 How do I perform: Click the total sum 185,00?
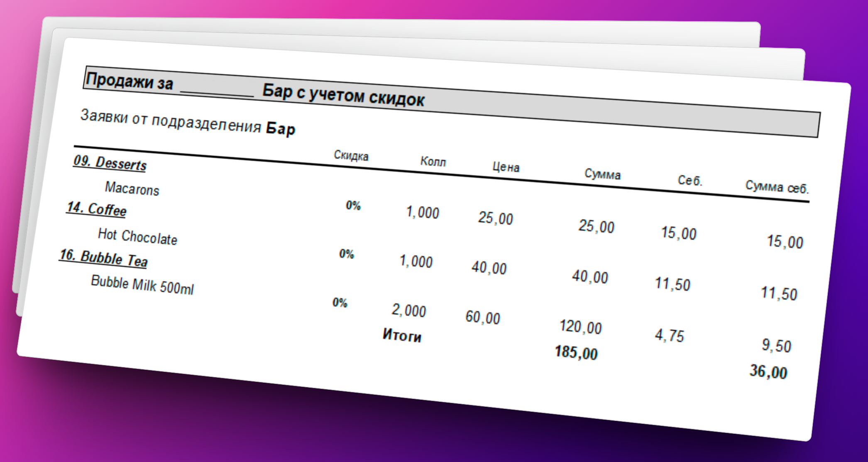pyautogui.click(x=576, y=353)
